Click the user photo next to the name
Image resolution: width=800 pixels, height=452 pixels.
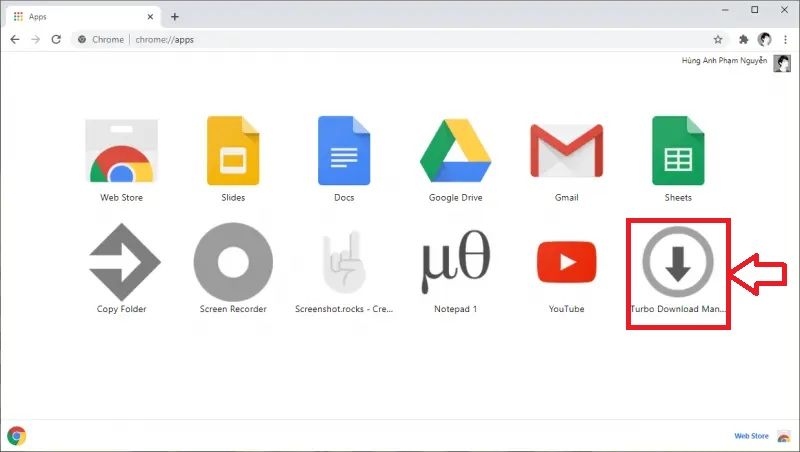coord(782,63)
